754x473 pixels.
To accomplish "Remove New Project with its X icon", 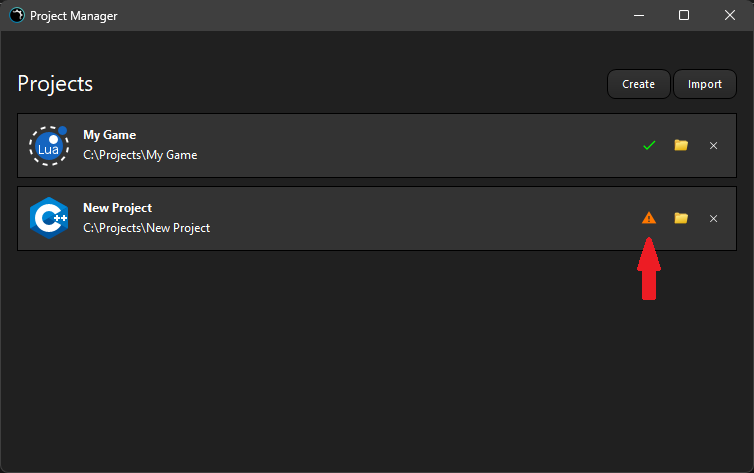I will (713, 217).
